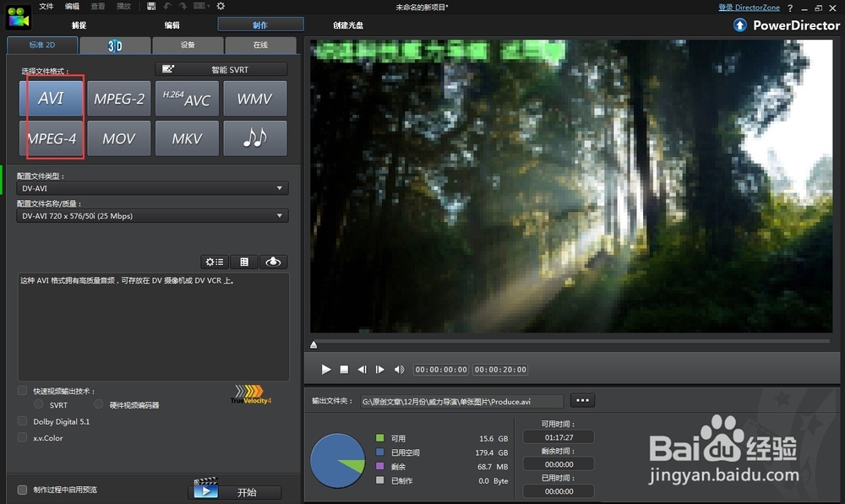Click the current timecode 00:00:00:00 field

(x=441, y=370)
